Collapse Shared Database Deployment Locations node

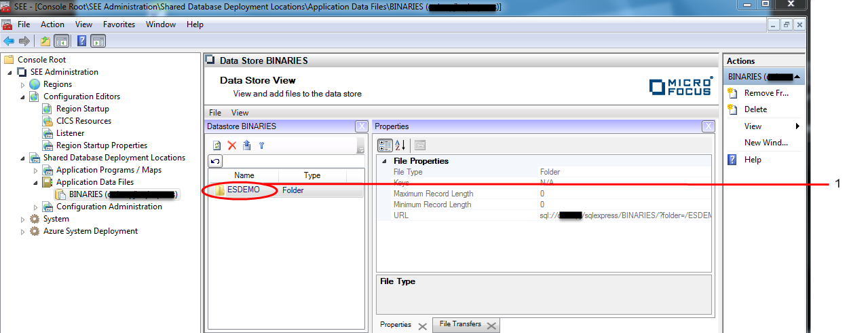tap(22, 158)
